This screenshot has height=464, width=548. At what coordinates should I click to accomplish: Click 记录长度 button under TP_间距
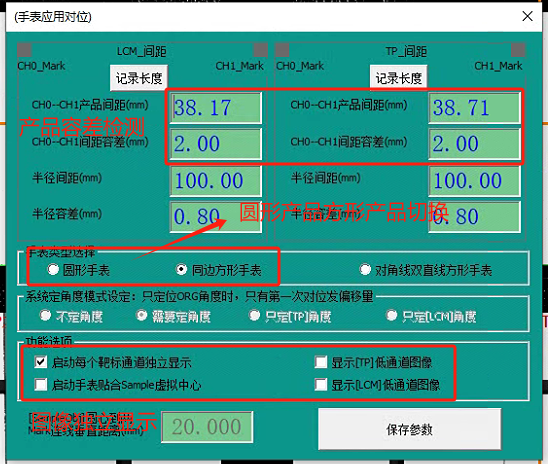pos(398,78)
